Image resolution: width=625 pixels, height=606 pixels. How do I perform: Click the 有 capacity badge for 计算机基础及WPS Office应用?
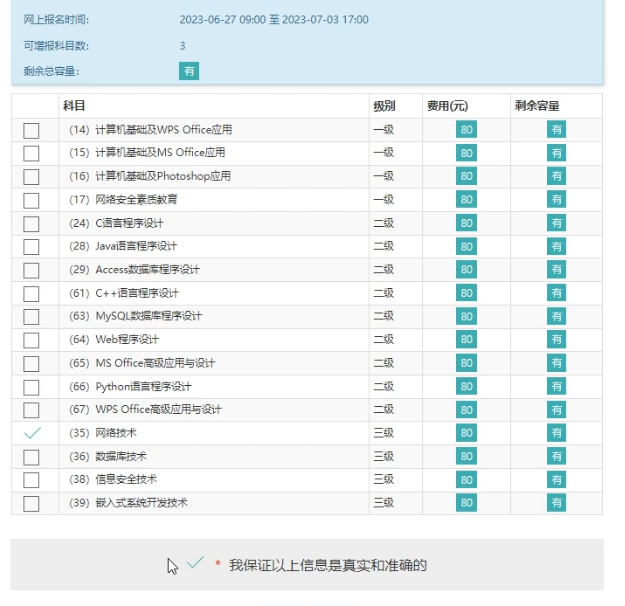coord(556,130)
